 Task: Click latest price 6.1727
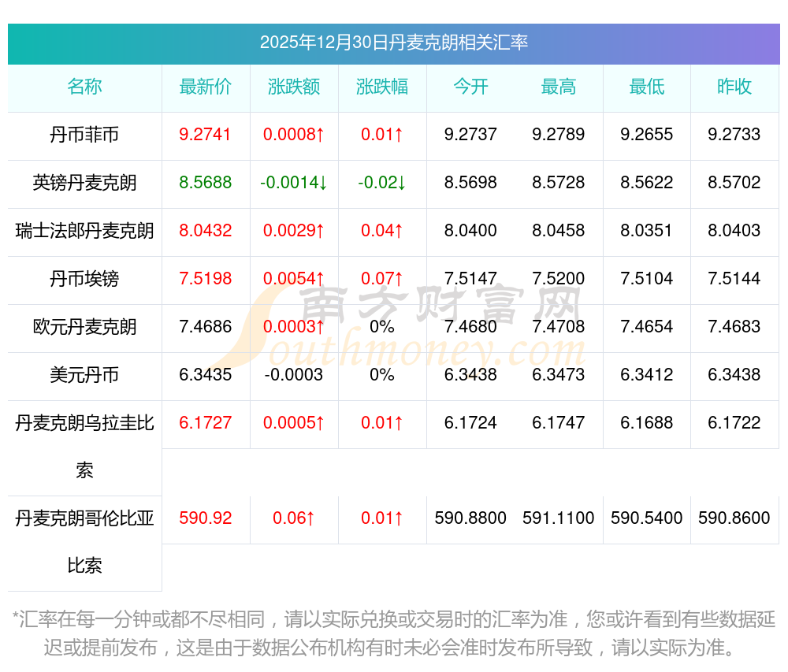[206, 422]
